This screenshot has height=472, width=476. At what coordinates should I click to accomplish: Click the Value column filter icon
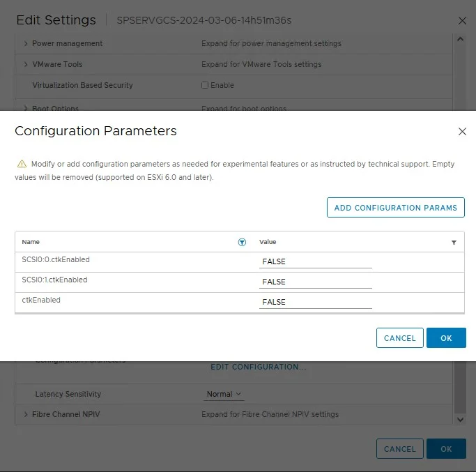click(454, 243)
